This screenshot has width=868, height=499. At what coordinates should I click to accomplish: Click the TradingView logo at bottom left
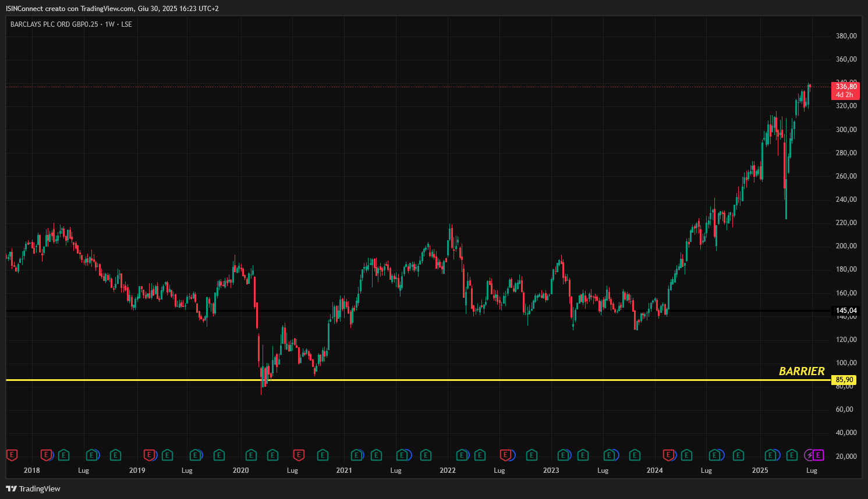click(33, 489)
